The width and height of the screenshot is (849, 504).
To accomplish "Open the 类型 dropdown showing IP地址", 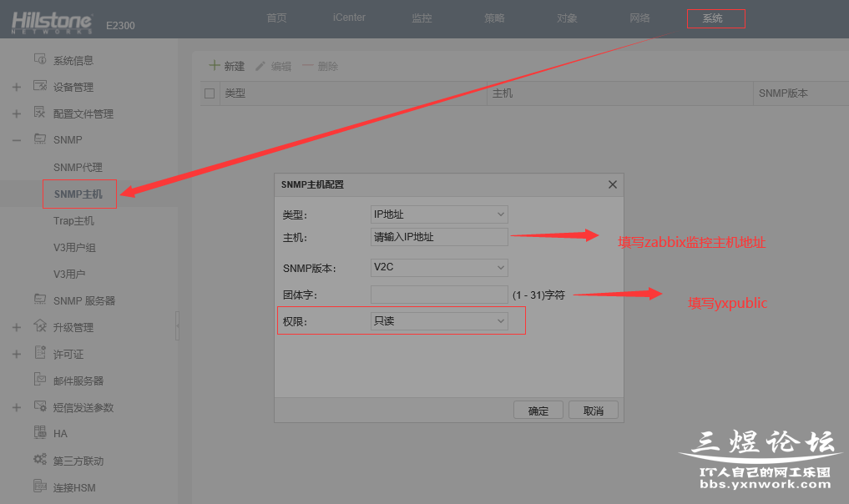I will (x=439, y=214).
